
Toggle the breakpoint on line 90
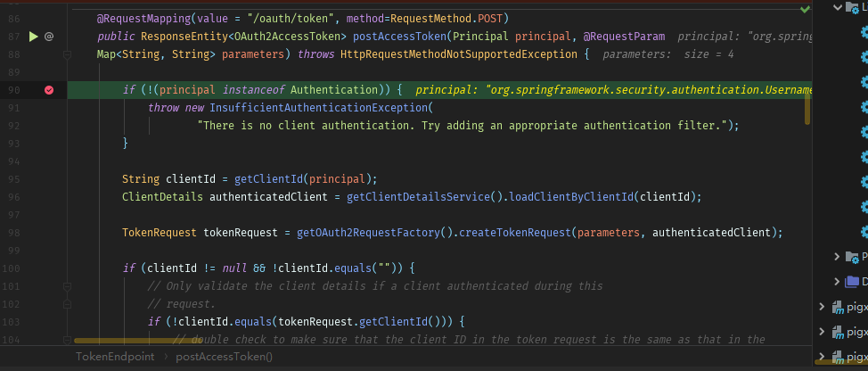point(49,90)
